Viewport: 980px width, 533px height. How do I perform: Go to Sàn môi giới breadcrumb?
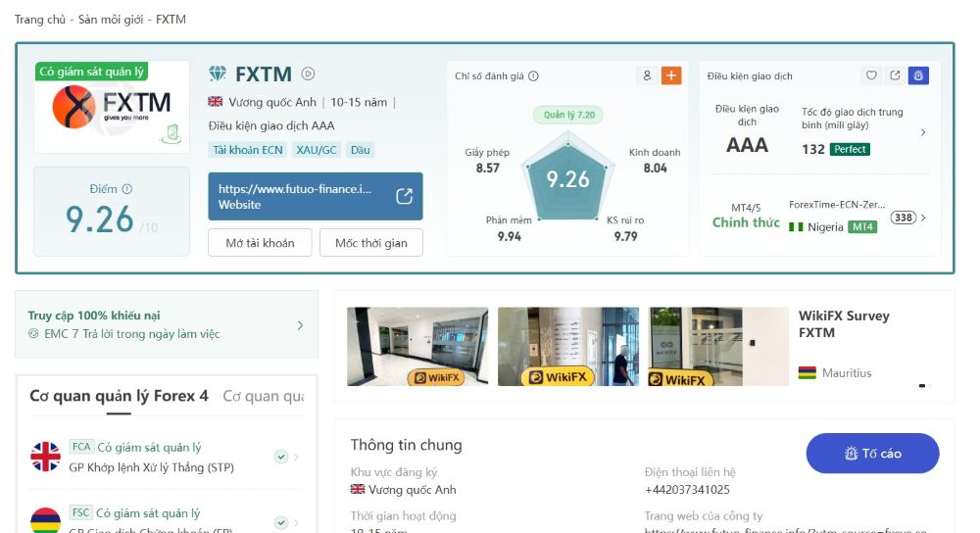coord(112,20)
